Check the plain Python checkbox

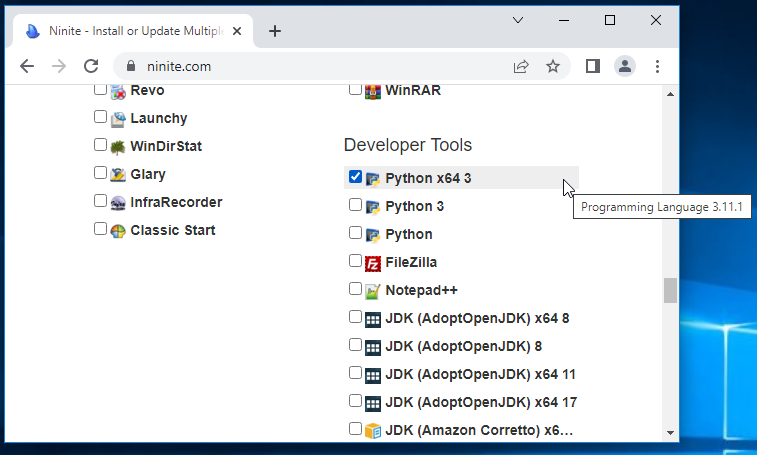[355, 233]
